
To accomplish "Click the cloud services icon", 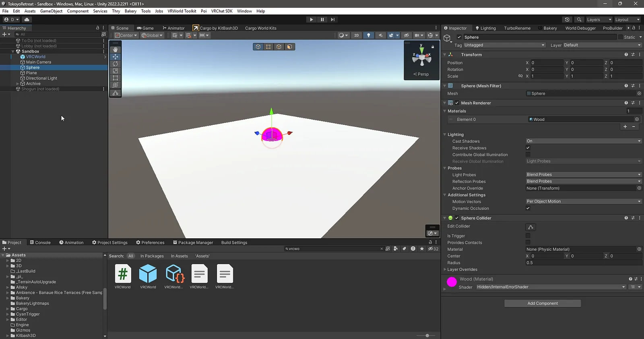I will pos(27,19).
